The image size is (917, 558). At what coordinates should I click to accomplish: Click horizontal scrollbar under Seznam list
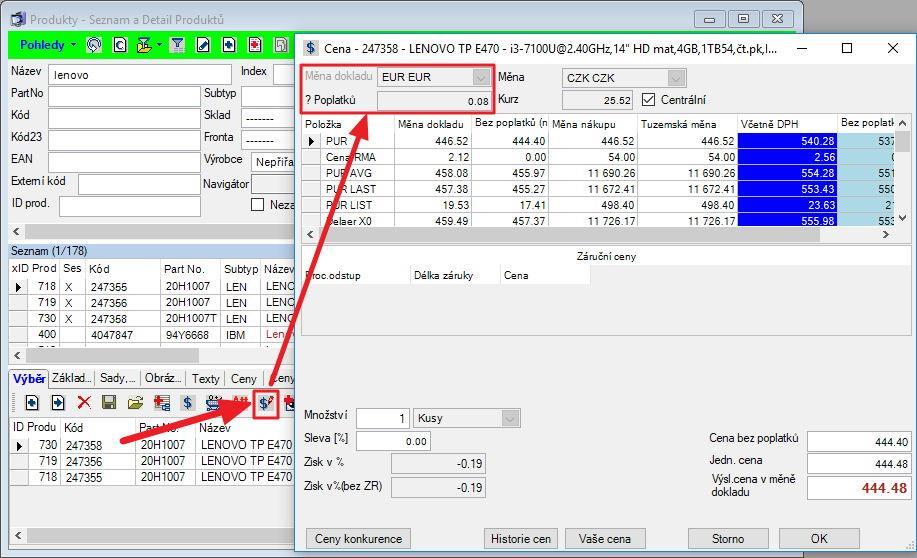click(112, 355)
